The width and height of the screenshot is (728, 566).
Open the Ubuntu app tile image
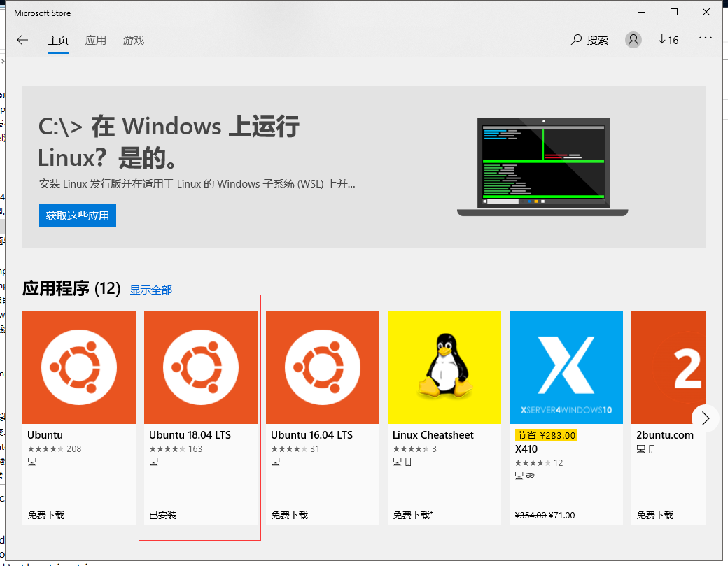click(79, 367)
